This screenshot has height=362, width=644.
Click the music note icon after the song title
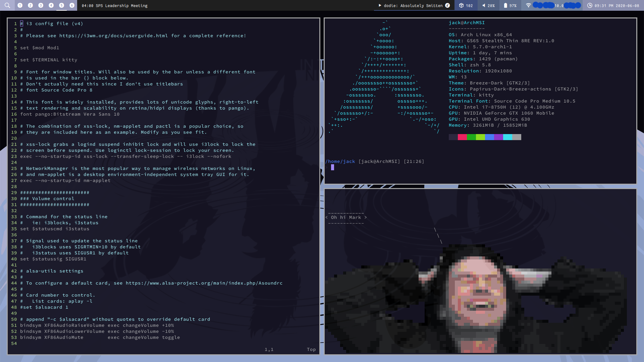[447, 5]
